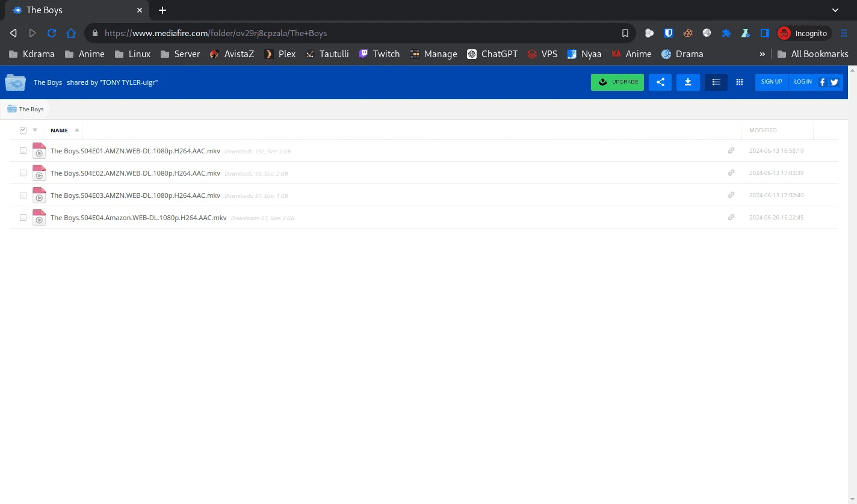The image size is (857, 504).
Task: Expand the selection options dropdown arrow
Action: (x=35, y=130)
